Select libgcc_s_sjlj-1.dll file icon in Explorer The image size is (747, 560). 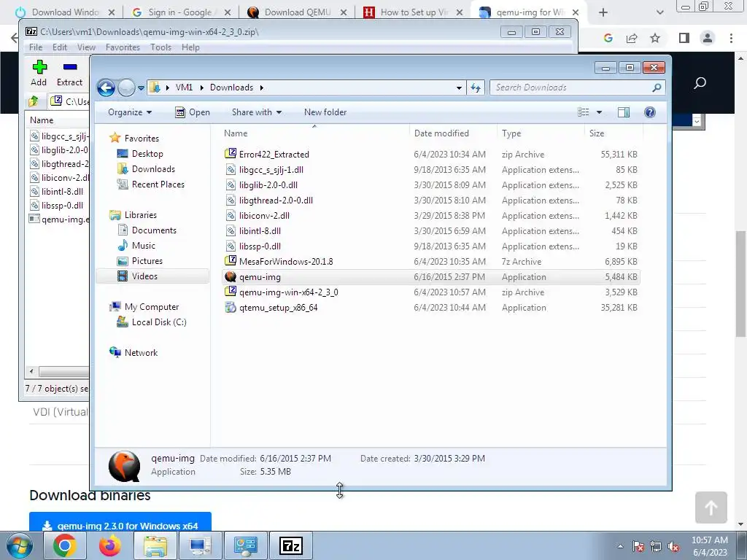click(x=231, y=169)
